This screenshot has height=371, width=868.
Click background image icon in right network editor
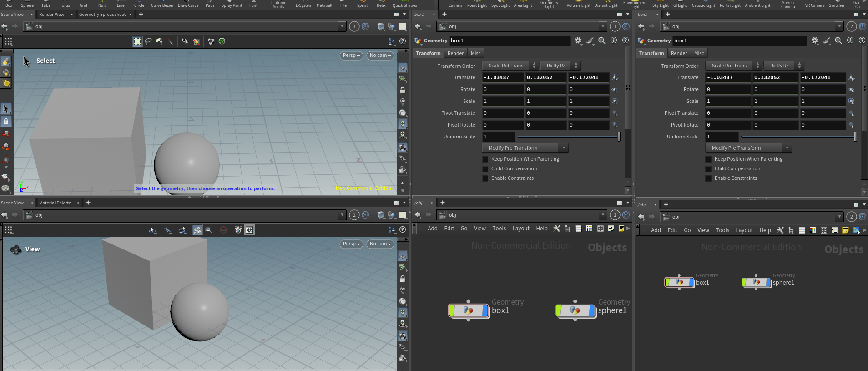coord(856,230)
